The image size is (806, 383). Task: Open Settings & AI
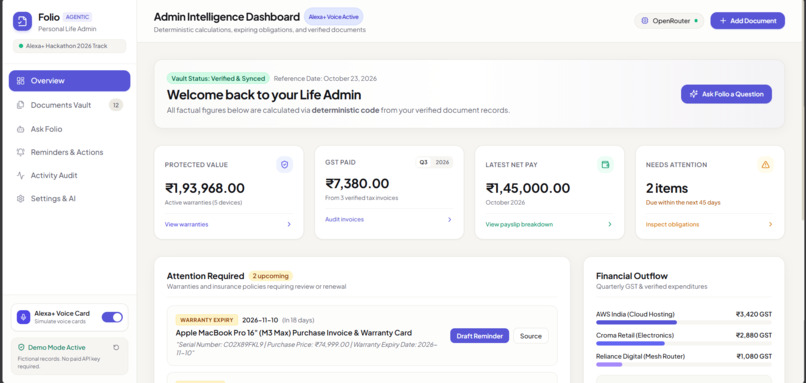[x=69, y=198]
